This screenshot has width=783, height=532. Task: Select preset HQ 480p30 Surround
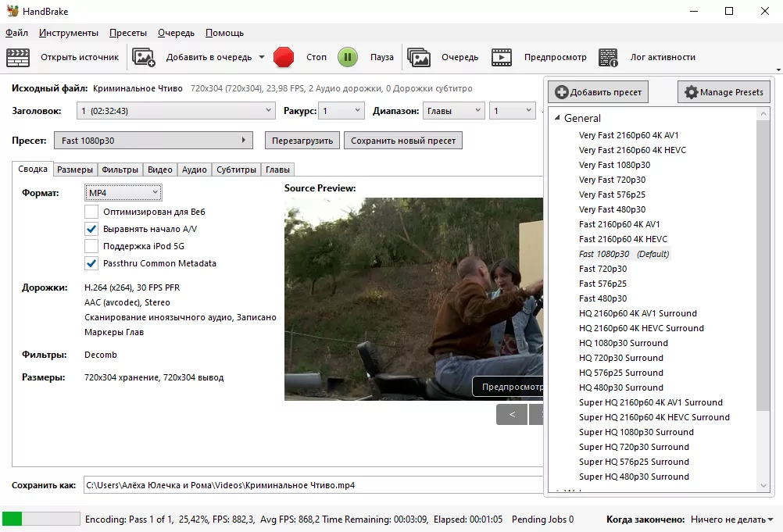621,387
